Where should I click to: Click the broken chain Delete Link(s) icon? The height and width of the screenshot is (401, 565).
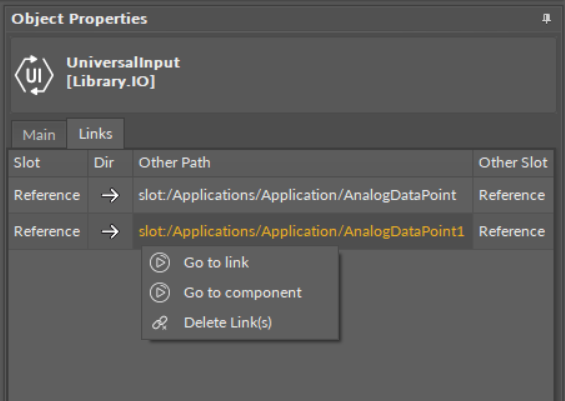160,323
